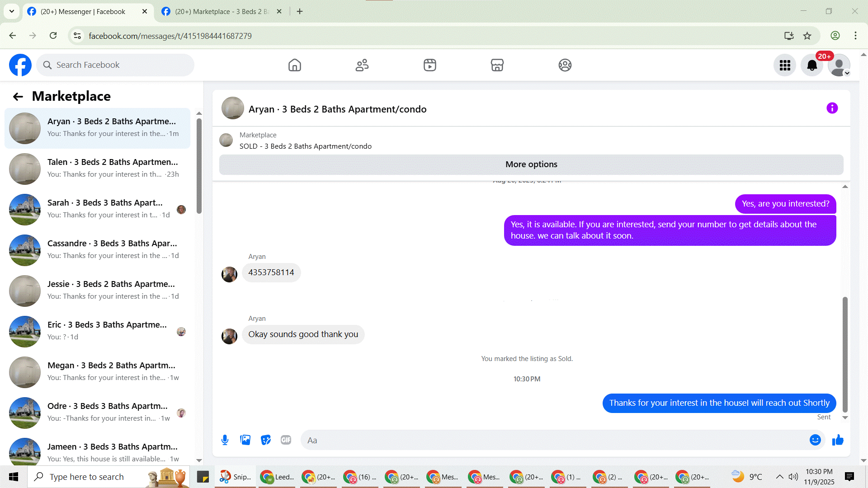
Task: Open the Eric conversation
Action: tap(97, 331)
